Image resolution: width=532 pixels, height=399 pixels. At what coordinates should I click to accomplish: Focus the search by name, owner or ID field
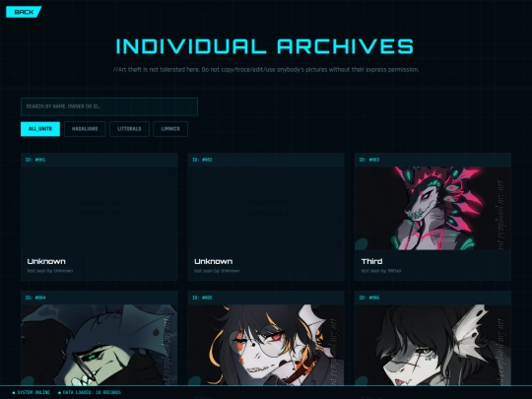click(109, 106)
